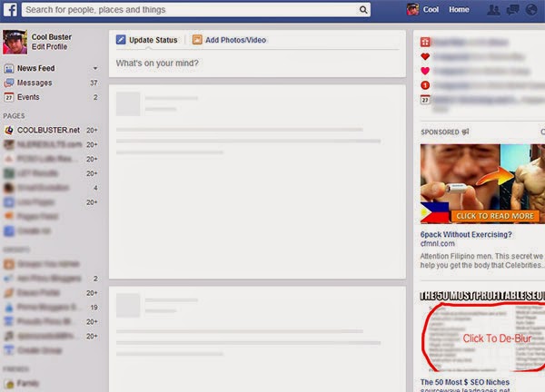This screenshot has height=392, width=545.
Task: Click the cfmnl.com ad domain
Action: 437,244
